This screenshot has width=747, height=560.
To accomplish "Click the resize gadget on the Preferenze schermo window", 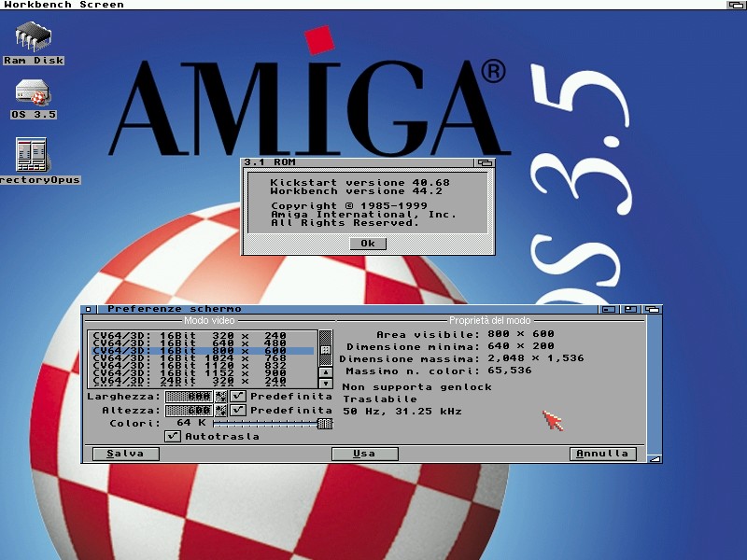I will click(x=655, y=458).
